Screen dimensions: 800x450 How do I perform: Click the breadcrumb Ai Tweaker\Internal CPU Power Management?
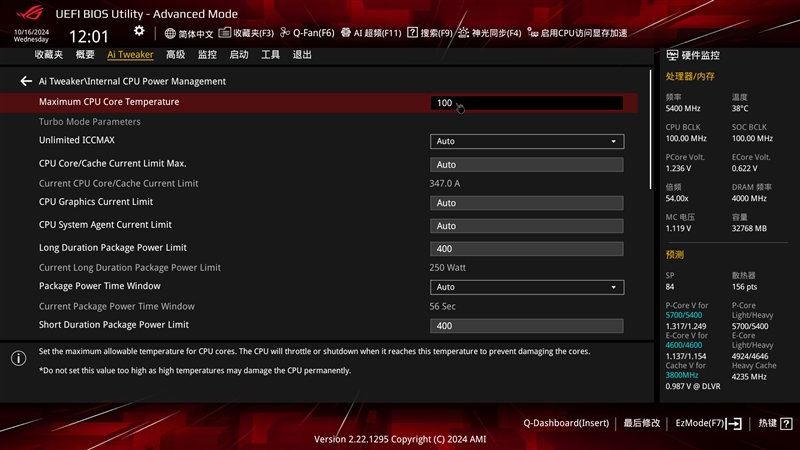tap(132, 81)
